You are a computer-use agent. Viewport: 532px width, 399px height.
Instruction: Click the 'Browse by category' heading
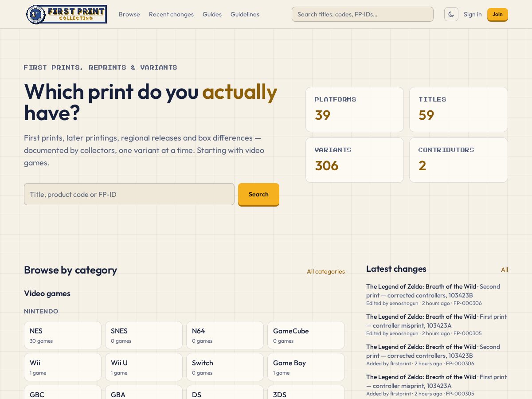click(70, 270)
